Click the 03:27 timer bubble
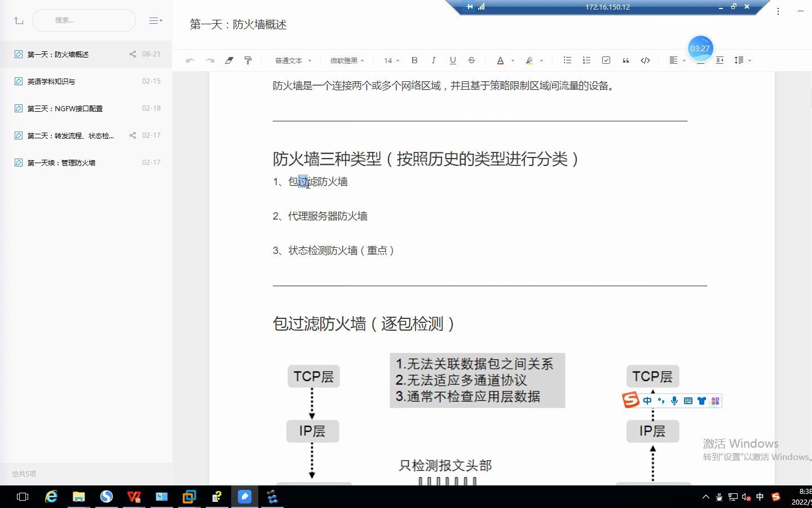This screenshot has width=812, height=508. pos(700,49)
